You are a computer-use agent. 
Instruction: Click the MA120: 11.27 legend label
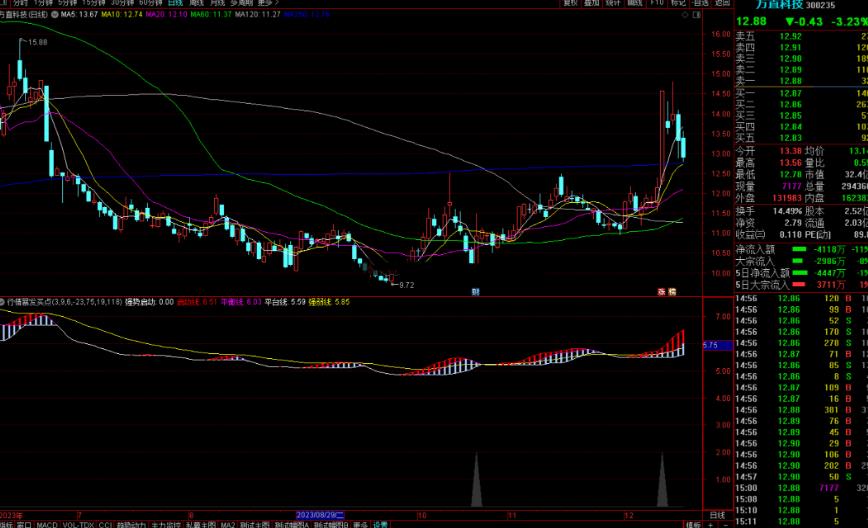(257, 15)
